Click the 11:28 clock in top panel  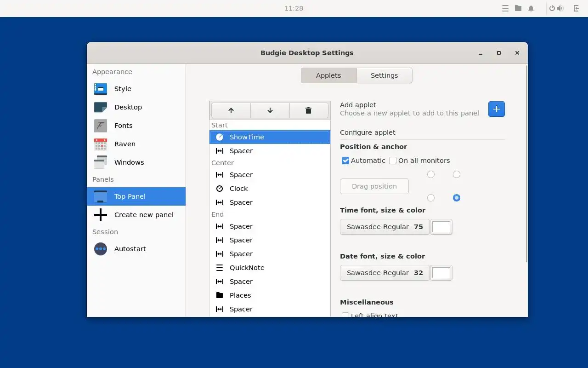[x=294, y=8]
